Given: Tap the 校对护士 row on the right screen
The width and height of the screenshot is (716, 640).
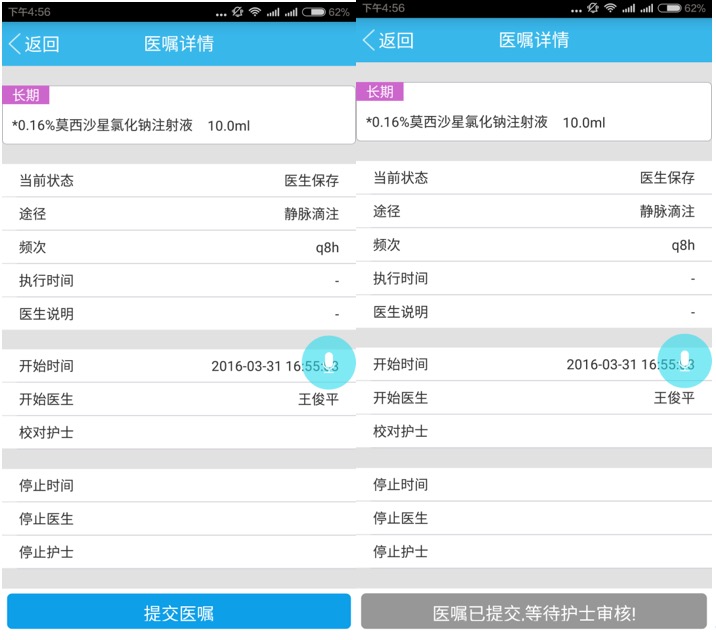Looking at the screenshot, I should pyautogui.click(x=534, y=431).
